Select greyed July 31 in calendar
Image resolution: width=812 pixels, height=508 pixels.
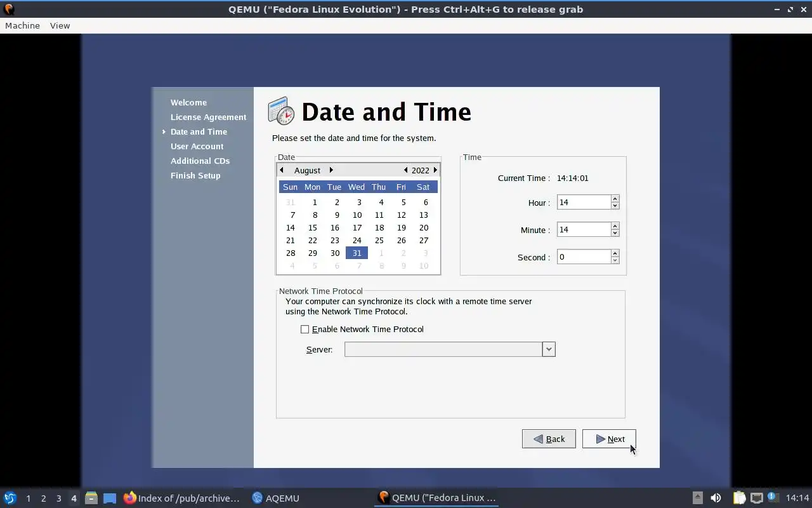[291, 202]
